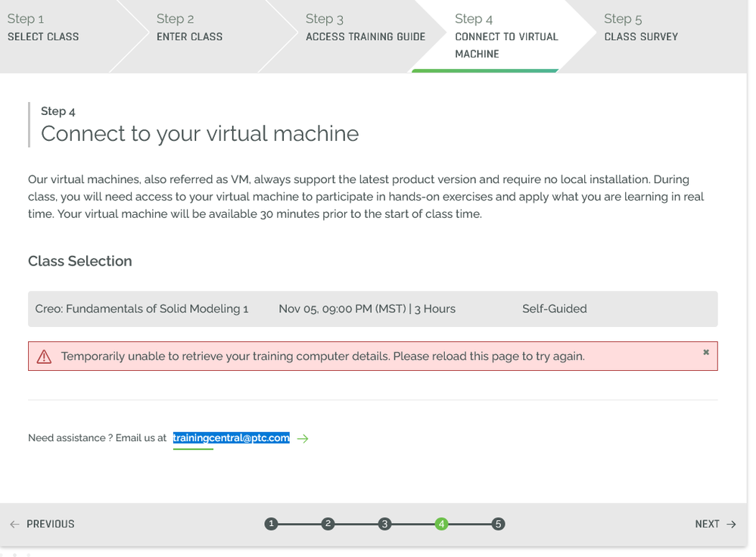Click the left arrow icon beside PREVIOUS
The width and height of the screenshot is (756, 557).
(15, 524)
